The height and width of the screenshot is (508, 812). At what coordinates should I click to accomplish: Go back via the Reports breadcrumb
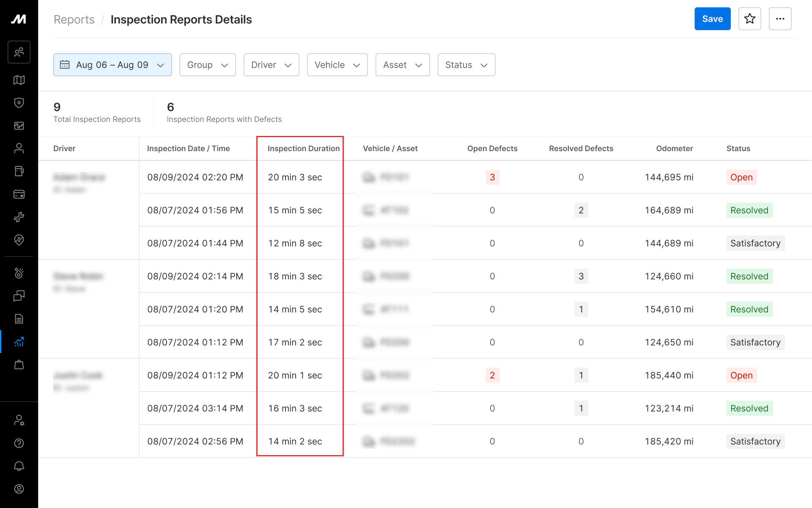pyautogui.click(x=74, y=19)
